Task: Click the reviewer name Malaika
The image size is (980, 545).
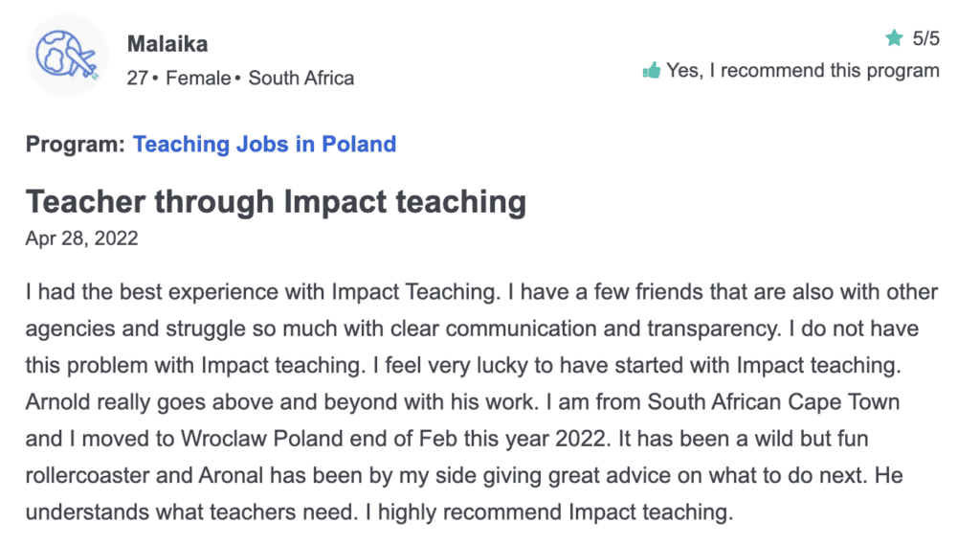Action: pyautogui.click(x=167, y=44)
